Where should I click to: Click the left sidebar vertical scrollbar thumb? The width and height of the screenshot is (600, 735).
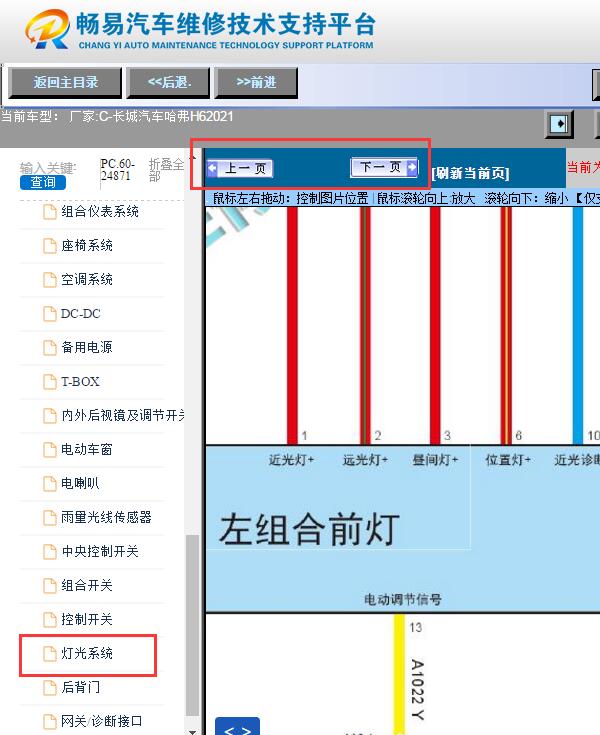click(192, 625)
